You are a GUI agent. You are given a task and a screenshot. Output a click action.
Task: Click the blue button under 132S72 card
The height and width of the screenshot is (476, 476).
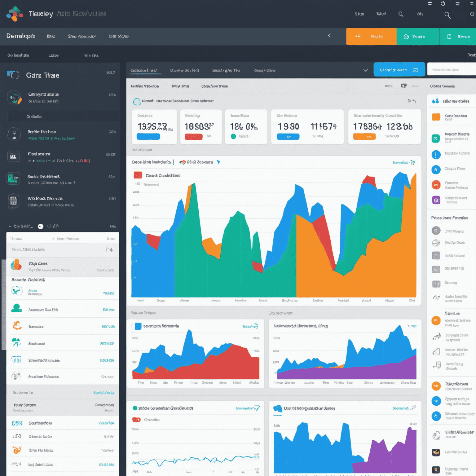(x=148, y=136)
